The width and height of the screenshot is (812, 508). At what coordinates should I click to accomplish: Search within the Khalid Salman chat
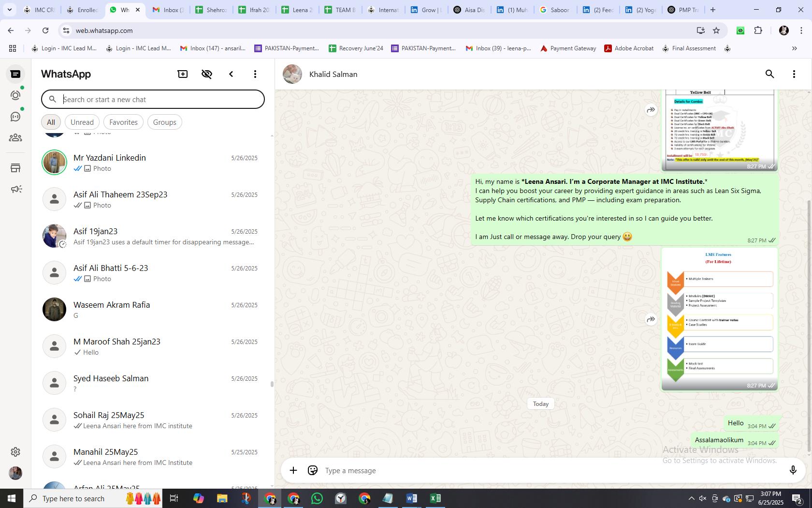[769, 74]
